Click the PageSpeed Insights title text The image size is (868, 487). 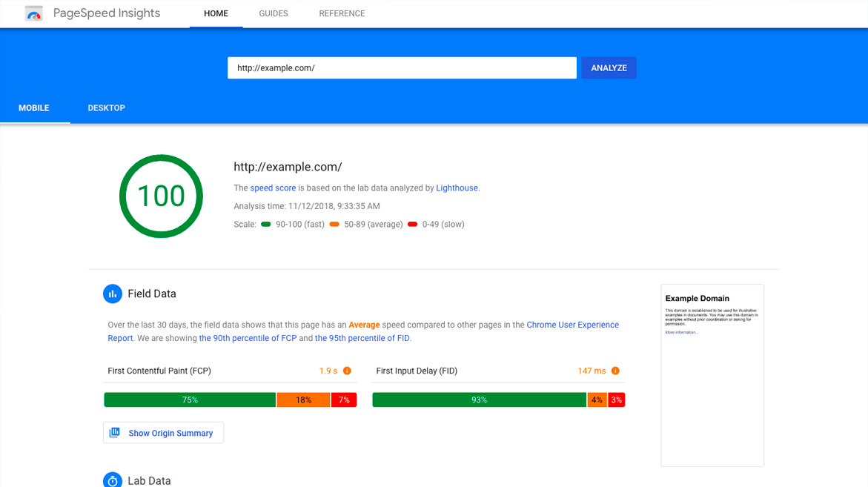click(x=107, y=13)
